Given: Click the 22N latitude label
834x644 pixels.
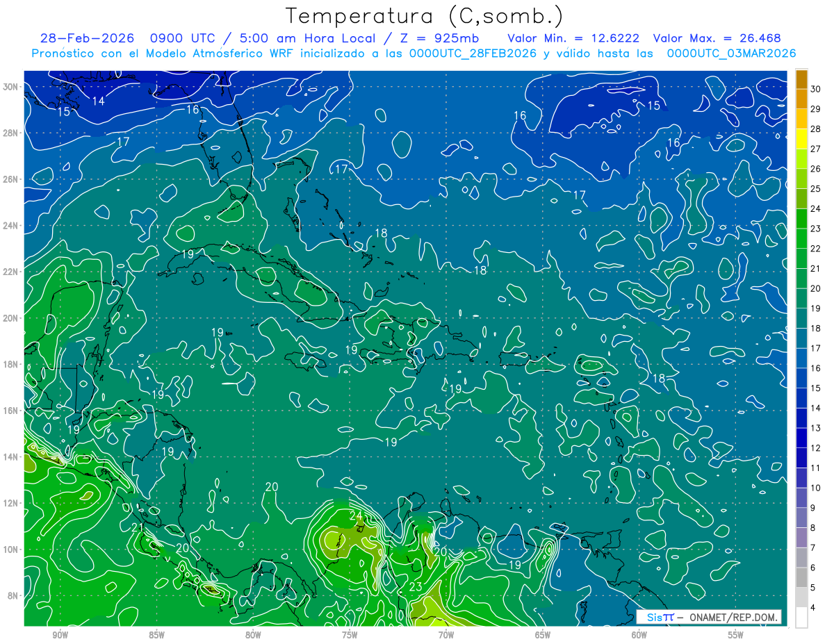Looking at the screenshot, I should [12, 272].
